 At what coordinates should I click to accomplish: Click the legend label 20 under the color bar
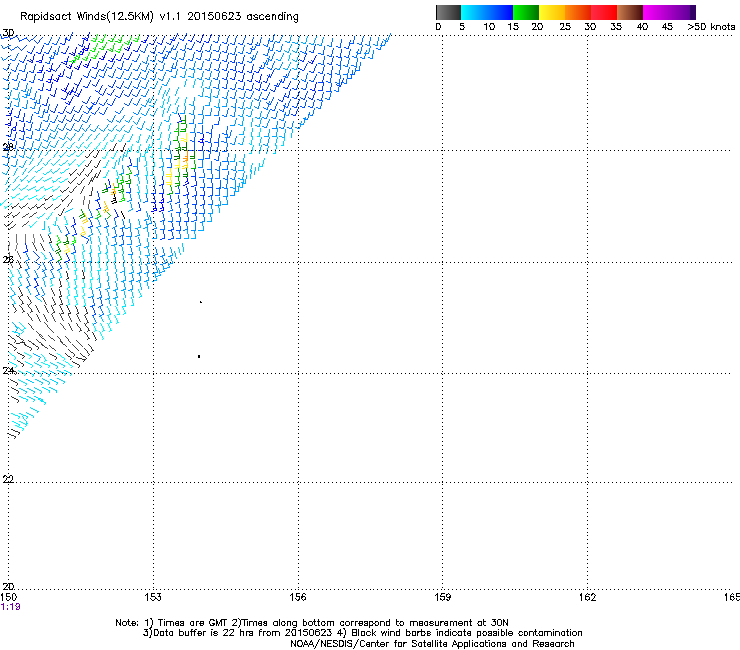(x=537, y=27)
